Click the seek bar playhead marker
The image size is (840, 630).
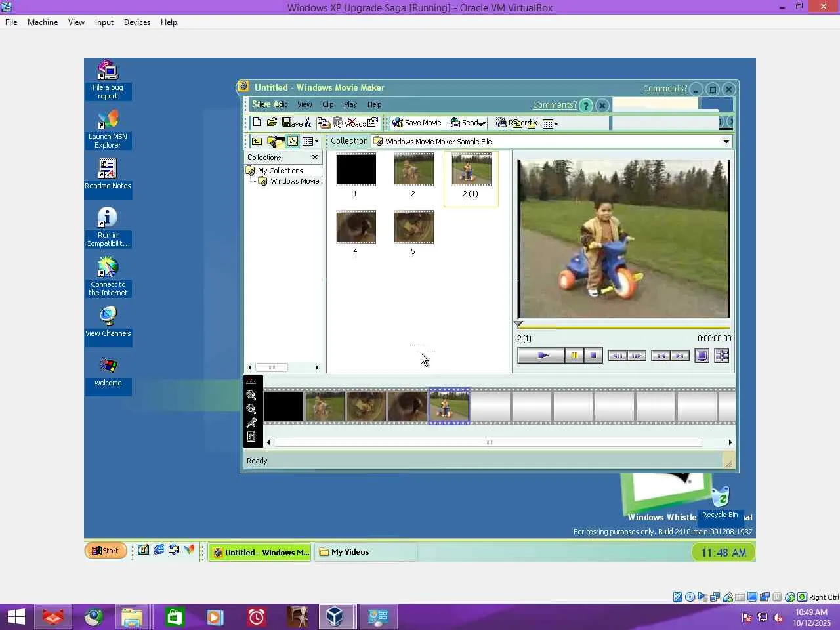tap(518, 325)
